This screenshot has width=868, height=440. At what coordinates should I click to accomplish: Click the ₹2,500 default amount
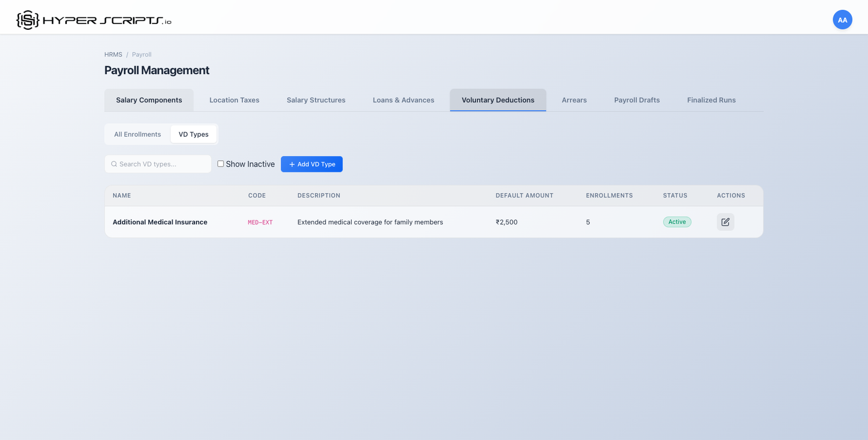click(x=507, y=222)
